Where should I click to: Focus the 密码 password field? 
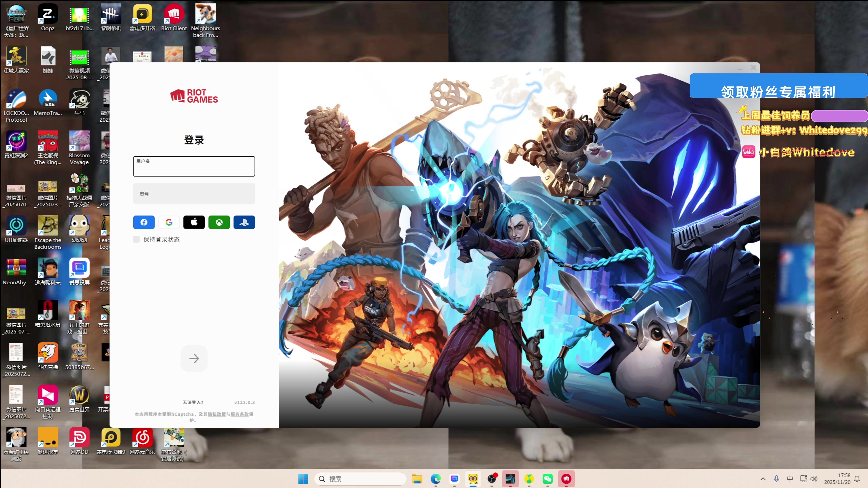click(x=194, y=194)
